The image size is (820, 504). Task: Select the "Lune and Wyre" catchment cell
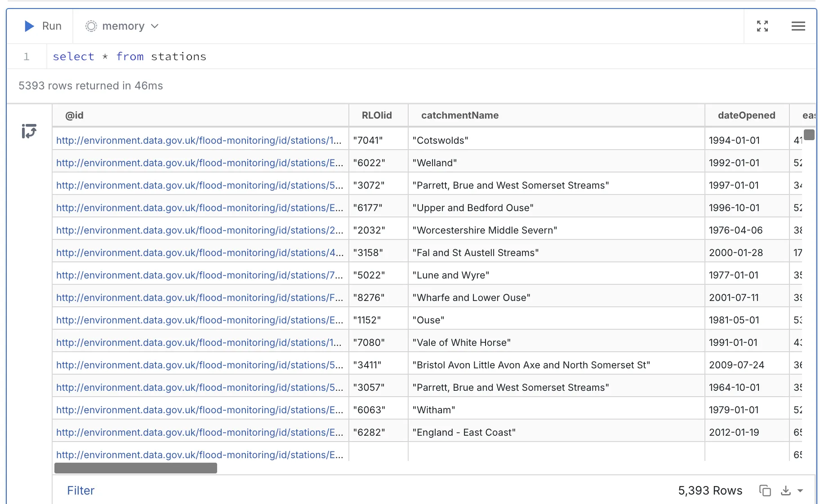[x=450, y=275]
